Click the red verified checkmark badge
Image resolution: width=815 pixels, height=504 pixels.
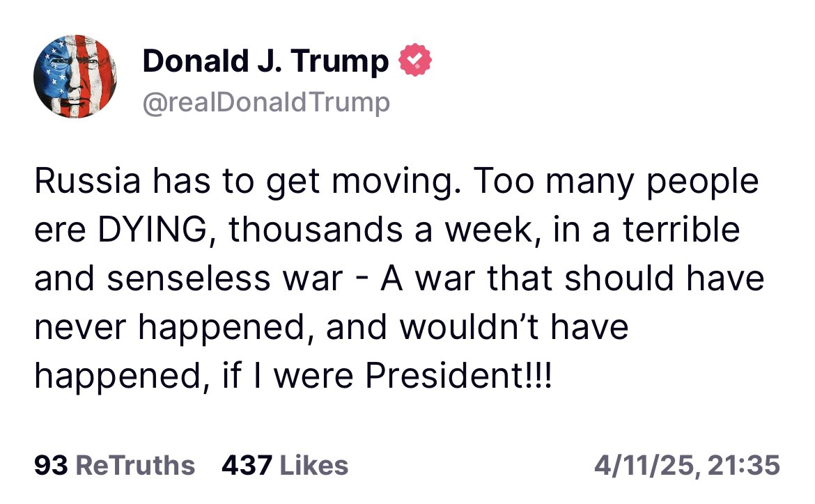[x=414, y=61]
